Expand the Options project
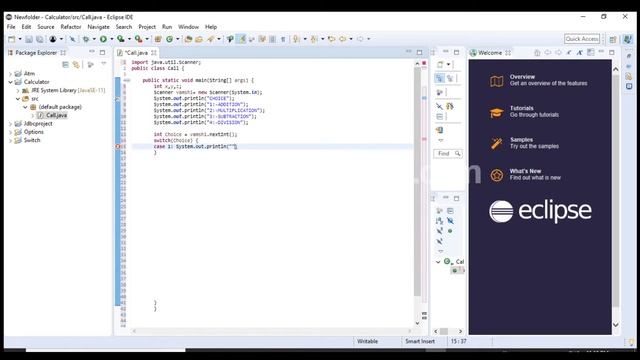Viewport: 640px width, 360px height. (x=10, y=132)
